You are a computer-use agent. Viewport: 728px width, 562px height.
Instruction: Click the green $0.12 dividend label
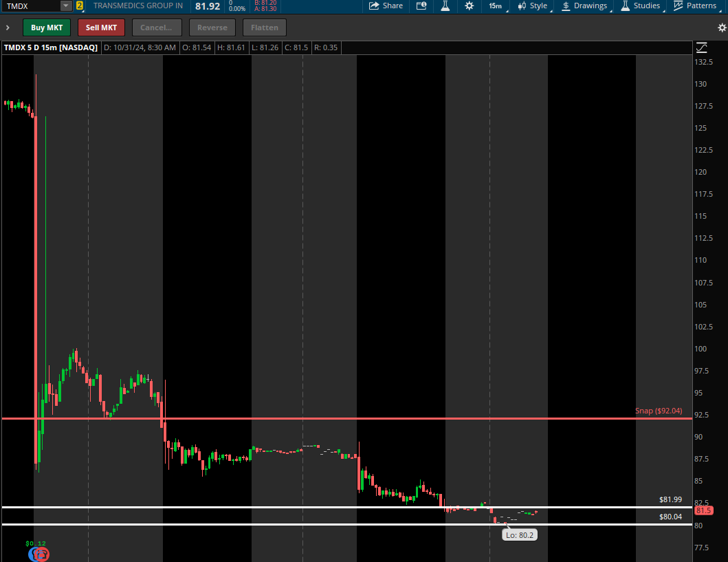tap(36, 543)
